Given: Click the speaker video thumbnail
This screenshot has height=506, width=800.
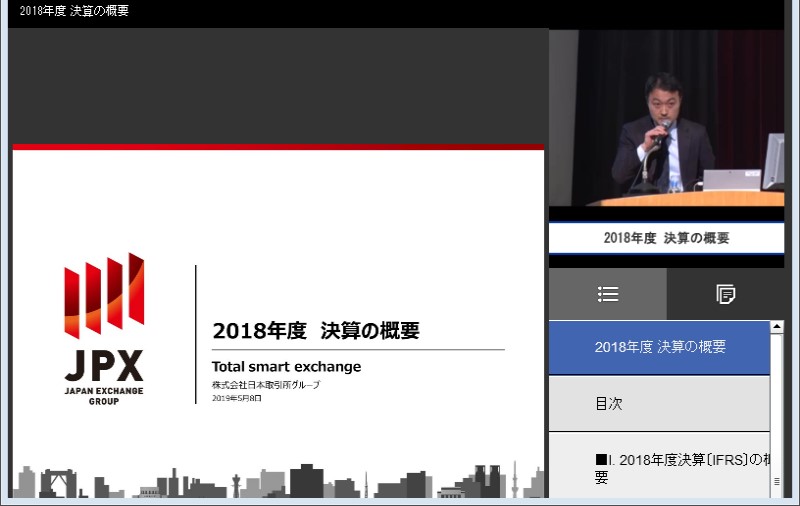Looking at the screenshot, I should pyautogui.click(x=666, y=118).
